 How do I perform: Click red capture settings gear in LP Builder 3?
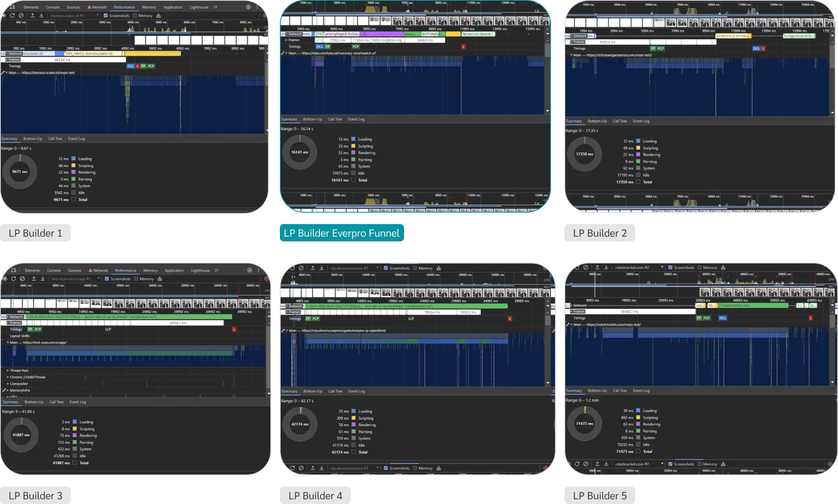pyautogui.click(x=266, y=279)
